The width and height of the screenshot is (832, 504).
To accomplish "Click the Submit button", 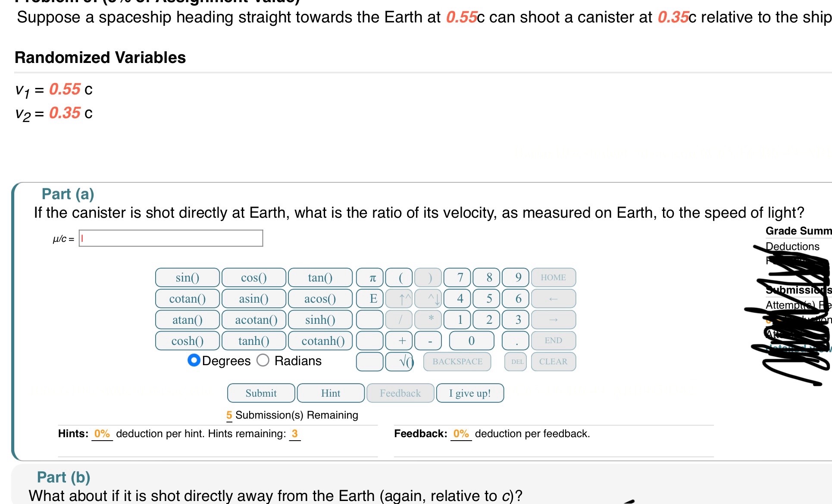I will (260, 393).
